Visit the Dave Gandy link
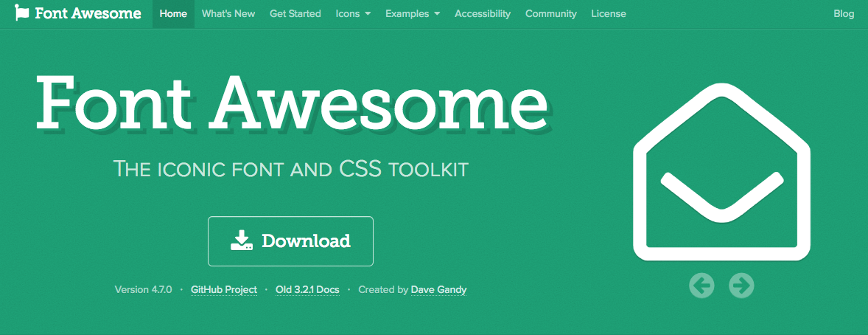The width and height of the screenshot is (868, 335). coord(439,289)
